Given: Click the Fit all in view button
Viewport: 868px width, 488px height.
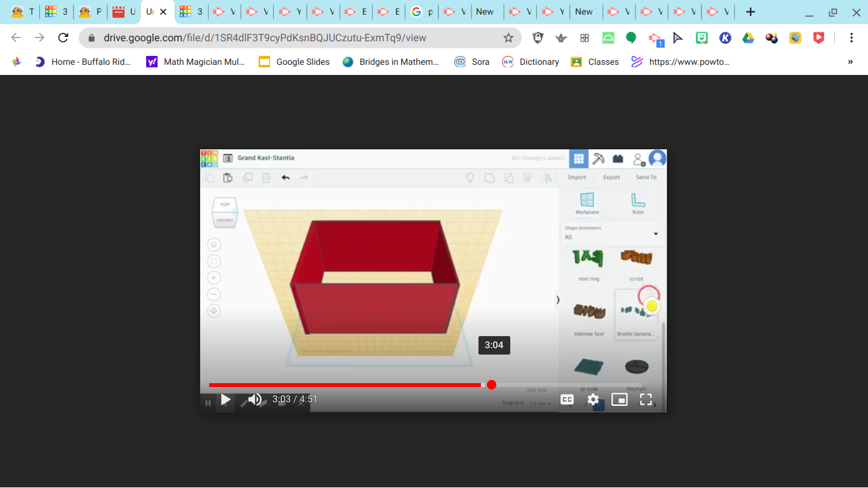Looking at the screenshot, I should coord(214,261).
